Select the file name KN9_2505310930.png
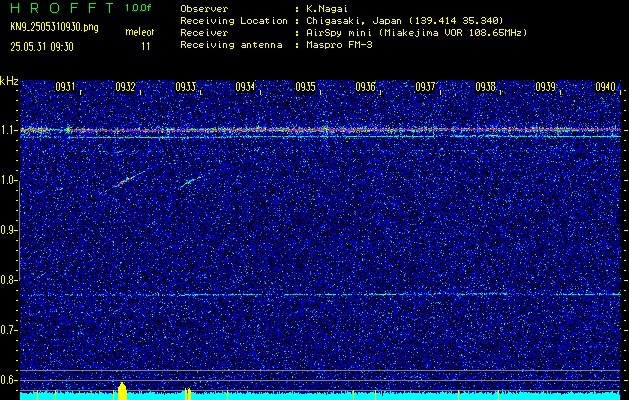This screenshot has height=400, width=629. [x=54, y=27]
